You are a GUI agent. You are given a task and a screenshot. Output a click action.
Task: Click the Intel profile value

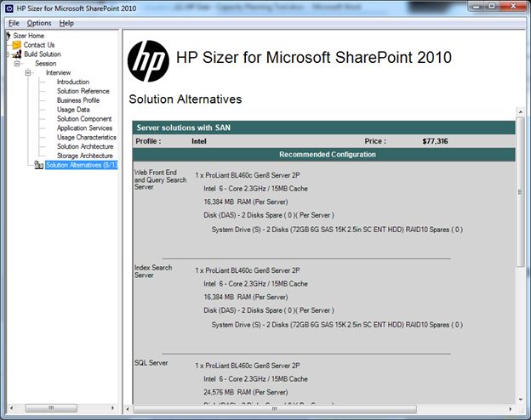pos(199,141)
